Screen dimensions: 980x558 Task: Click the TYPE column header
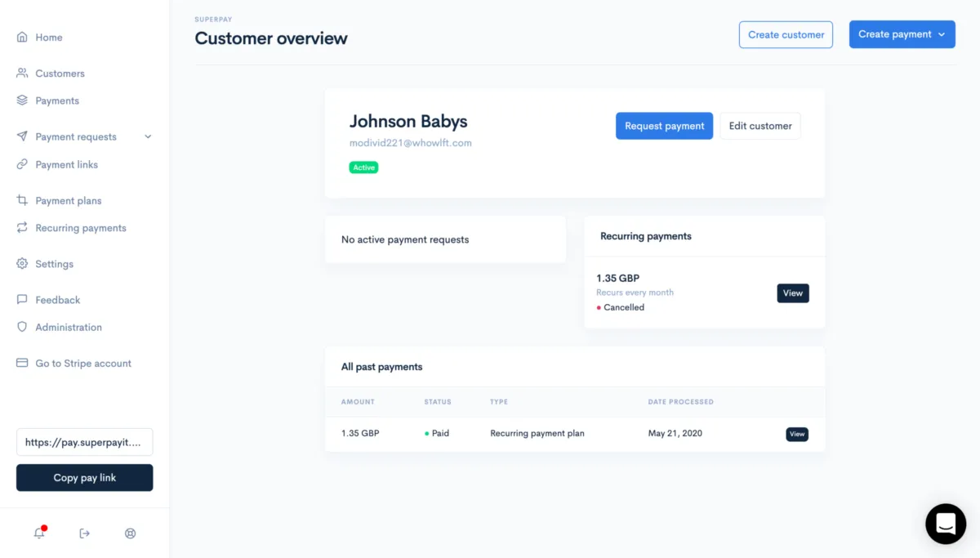click(499, 402)
